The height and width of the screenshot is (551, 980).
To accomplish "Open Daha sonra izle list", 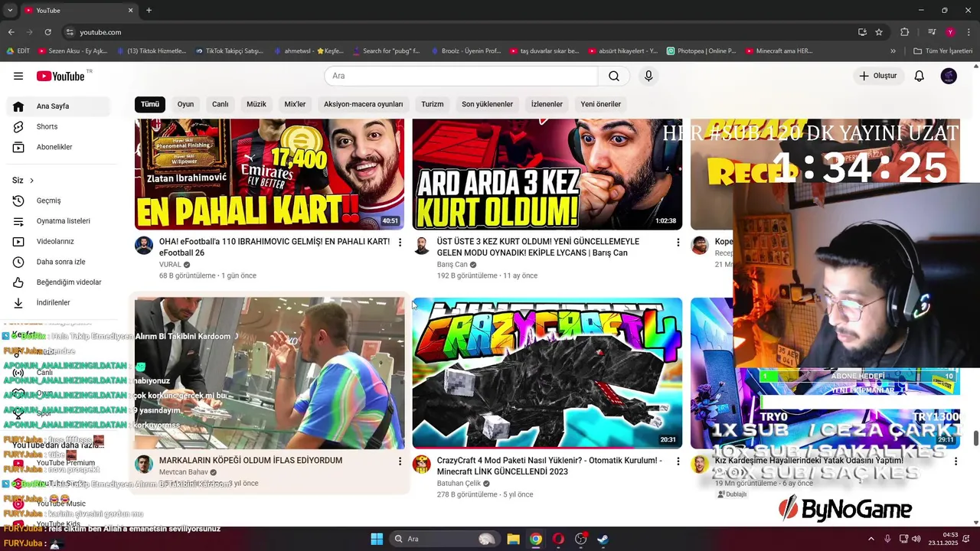I will [x=57, y=262].
